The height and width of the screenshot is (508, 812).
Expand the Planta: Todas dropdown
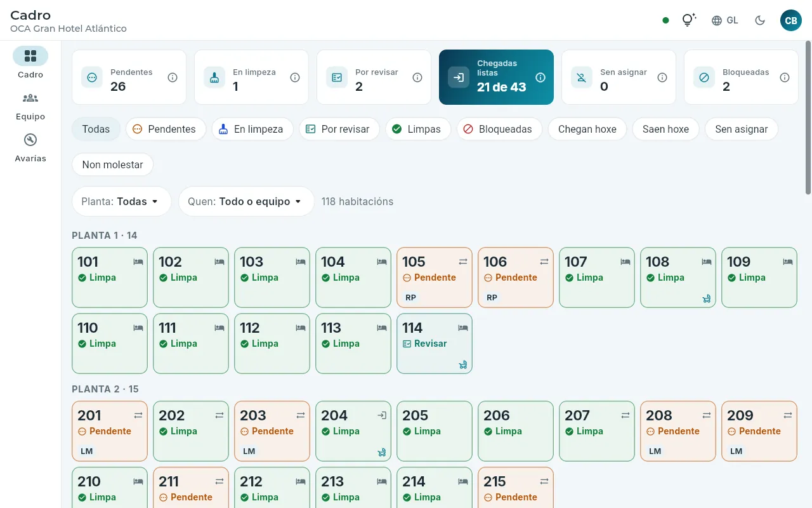(x=121, y=201)
